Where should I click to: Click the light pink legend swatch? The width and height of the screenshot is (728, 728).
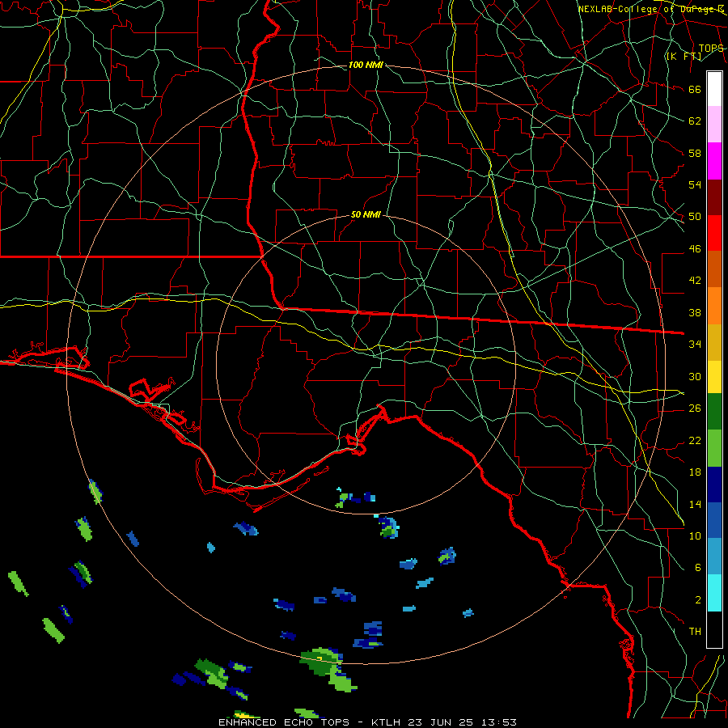(714, 125)
